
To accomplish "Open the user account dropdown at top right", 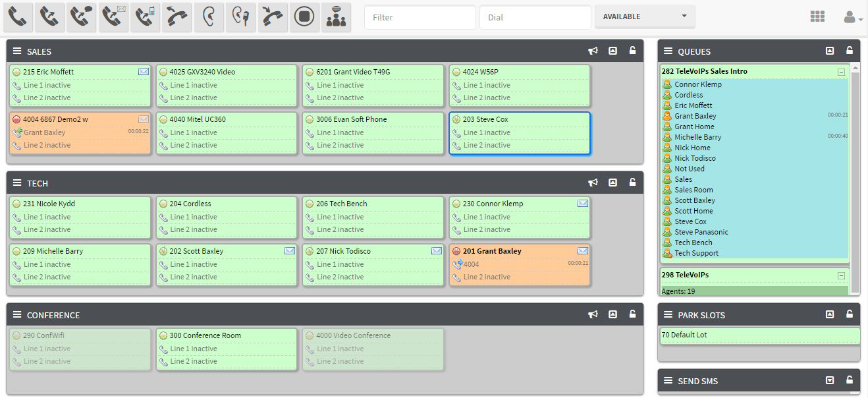I will point(852,16).
